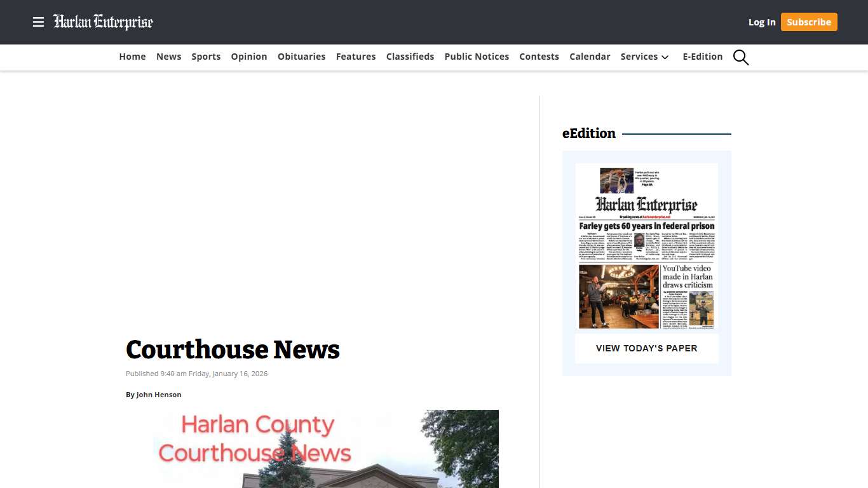Open the Contests page
This screenshot has width=868, height=488.
tap(539, 57)
